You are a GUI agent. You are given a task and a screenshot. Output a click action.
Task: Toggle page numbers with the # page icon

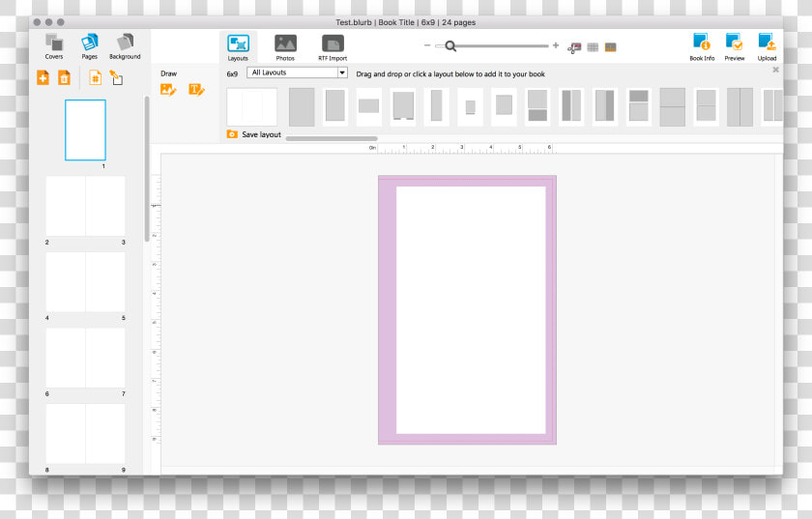tap(96, 77)
